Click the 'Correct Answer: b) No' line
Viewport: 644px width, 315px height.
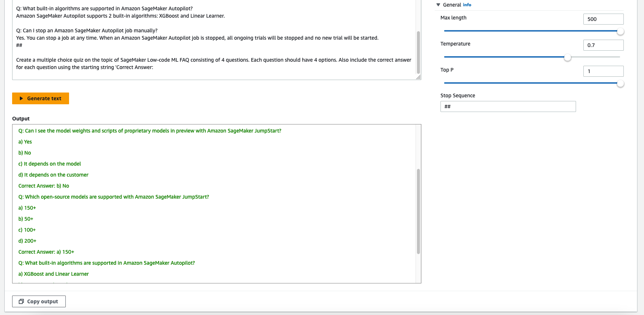44,186
